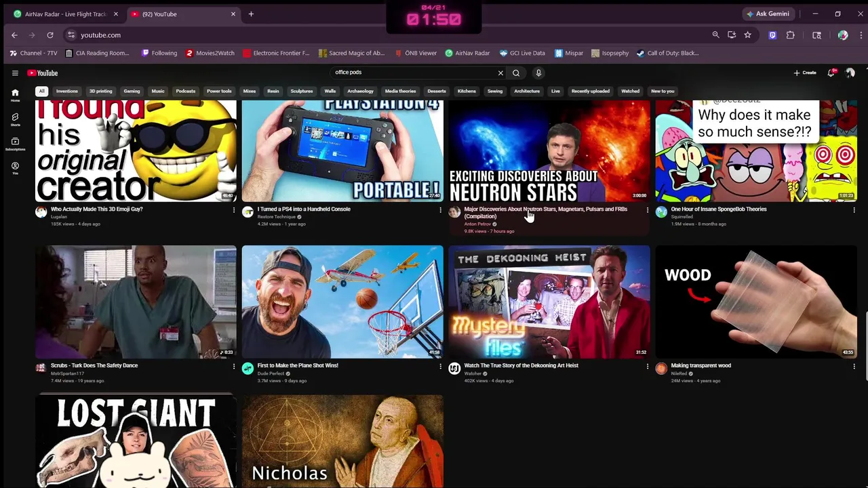Open options for Scrubs Safety Dance video
Viewport: 868px width, 488px height.
(234, 367)
